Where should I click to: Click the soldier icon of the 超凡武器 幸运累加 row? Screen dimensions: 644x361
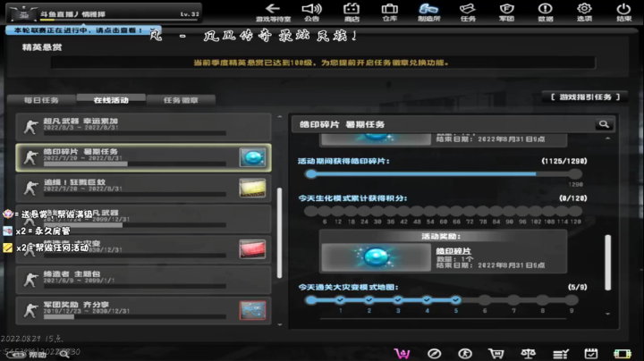(x=30, y=127)
